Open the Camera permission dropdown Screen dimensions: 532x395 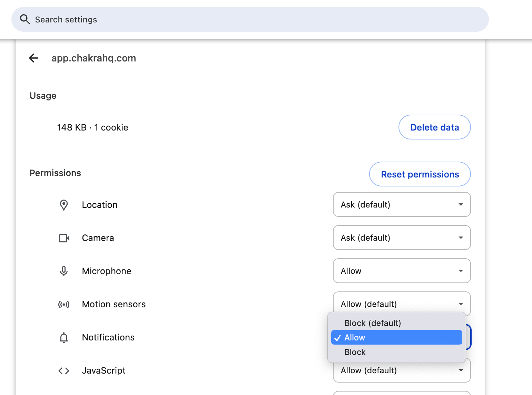coord(402,238)
